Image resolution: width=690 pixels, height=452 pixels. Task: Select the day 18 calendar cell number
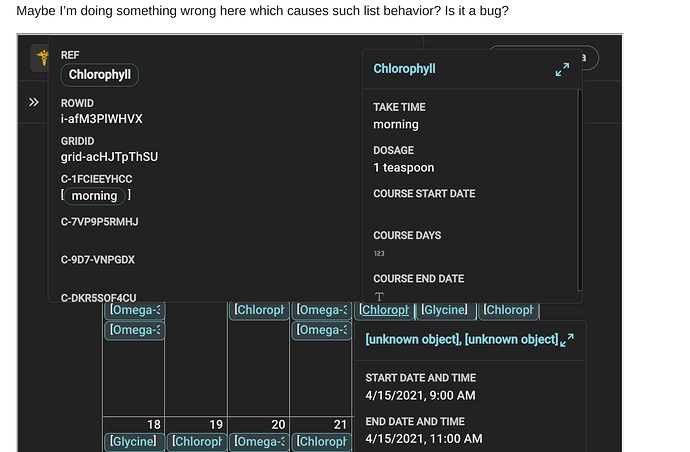coord(154,425)
